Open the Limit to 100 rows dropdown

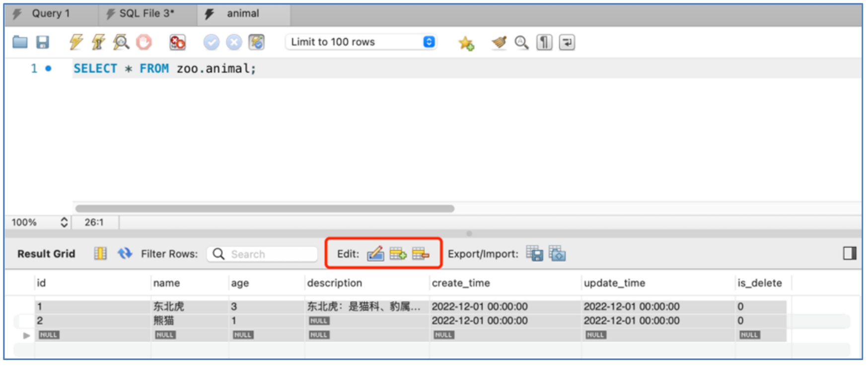(361, 42)
